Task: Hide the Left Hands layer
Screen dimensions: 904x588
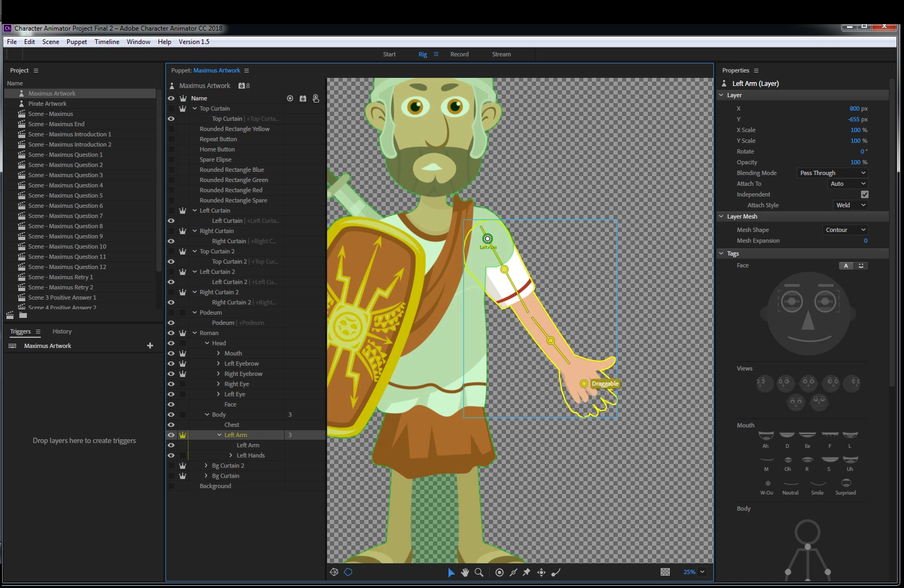Action: coord(171,455)
